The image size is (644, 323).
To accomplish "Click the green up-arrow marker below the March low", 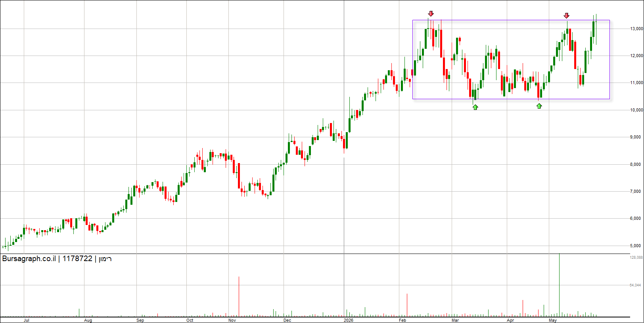I will coord(475,107).
